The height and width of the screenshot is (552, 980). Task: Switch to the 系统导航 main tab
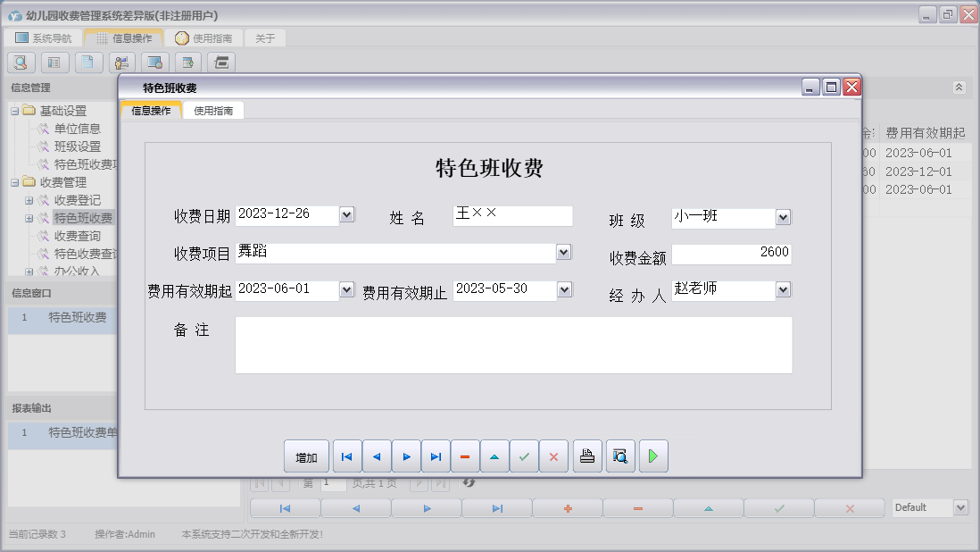point(43,38)
